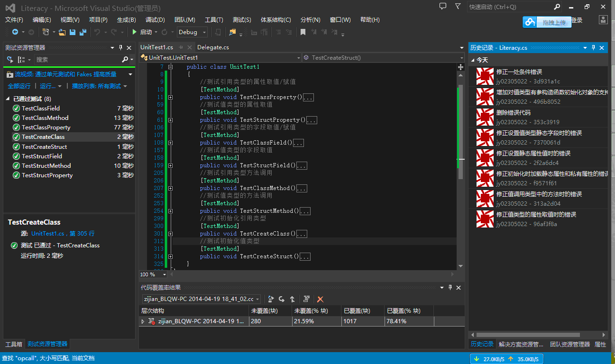This screenshot has height=364, width=615.
Task: Collapse the 今天 history group
Action: (x=473, y=60)
